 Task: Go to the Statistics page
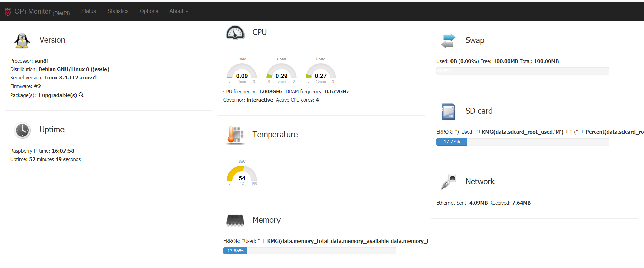pos(118,11)
